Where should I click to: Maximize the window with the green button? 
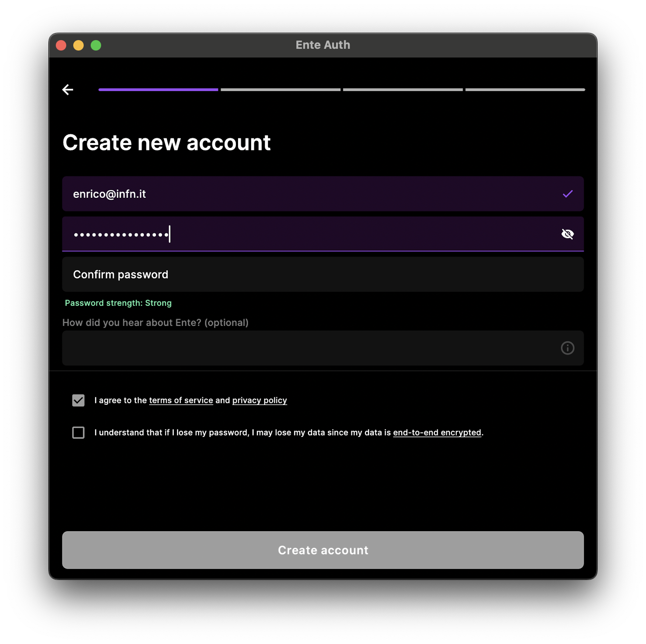pos(96,45)
